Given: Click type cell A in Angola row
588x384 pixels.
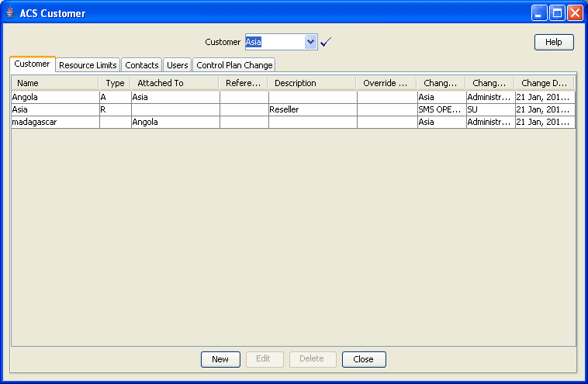Looking at the screenshot, I should click(115, 97).
